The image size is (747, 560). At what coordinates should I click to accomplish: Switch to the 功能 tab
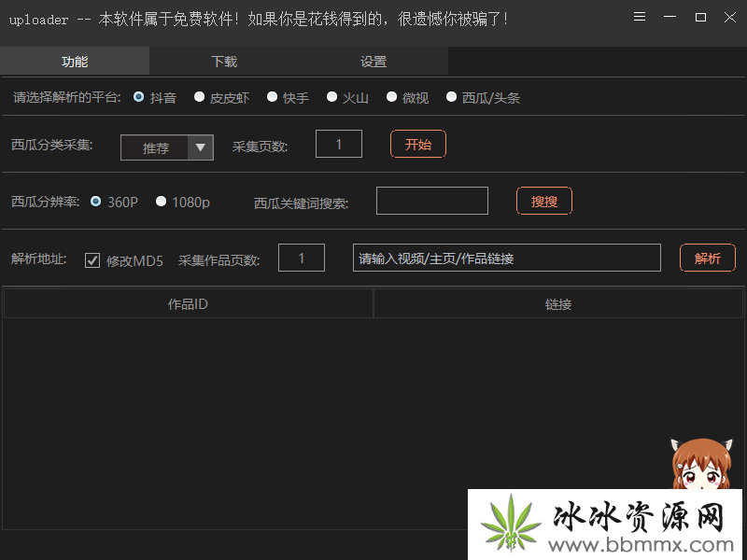pyautogui.click(x=75, y=62)
